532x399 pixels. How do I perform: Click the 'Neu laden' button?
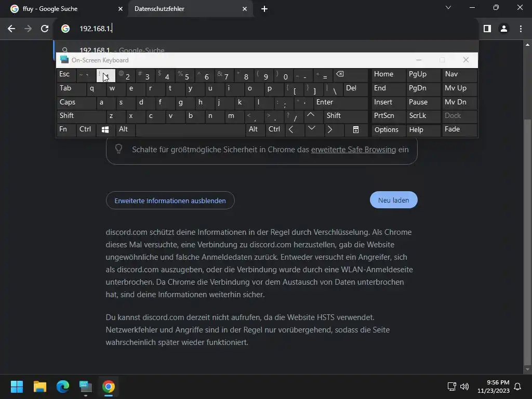tap(394, 200)
